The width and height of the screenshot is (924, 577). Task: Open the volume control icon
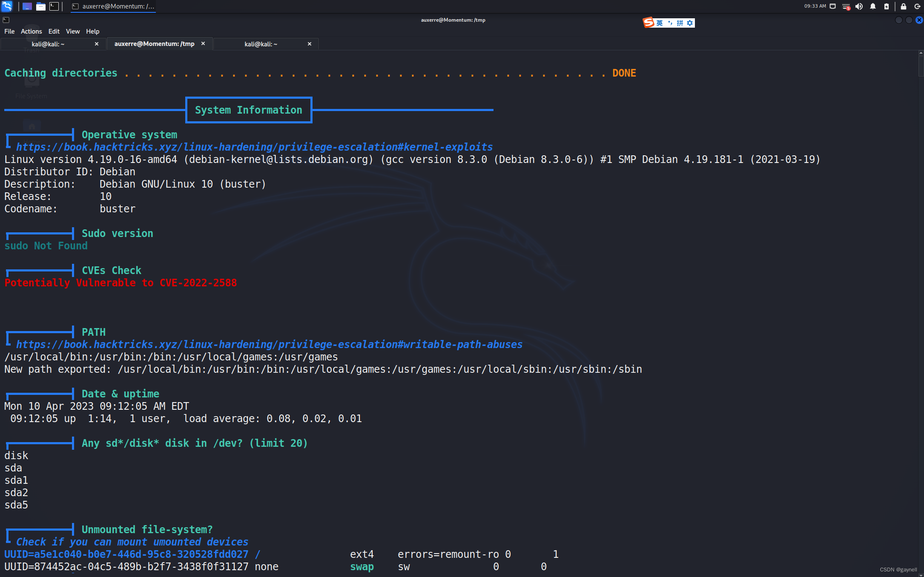859,6
